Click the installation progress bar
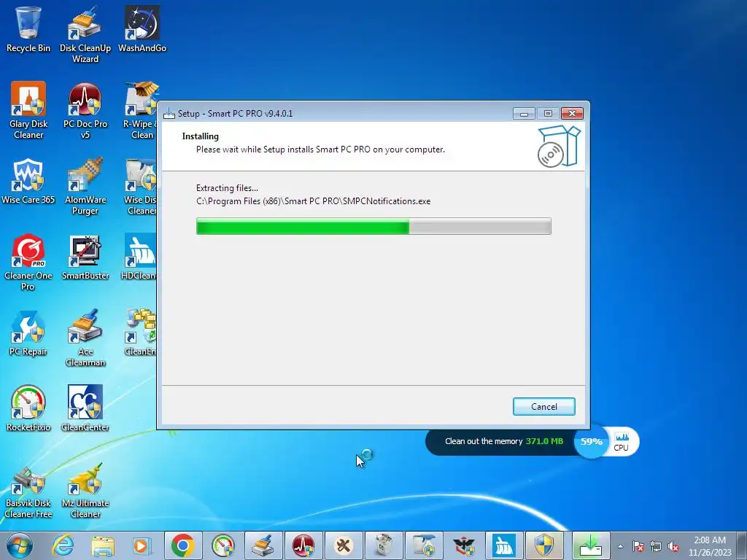 click(x=373, y=226)
